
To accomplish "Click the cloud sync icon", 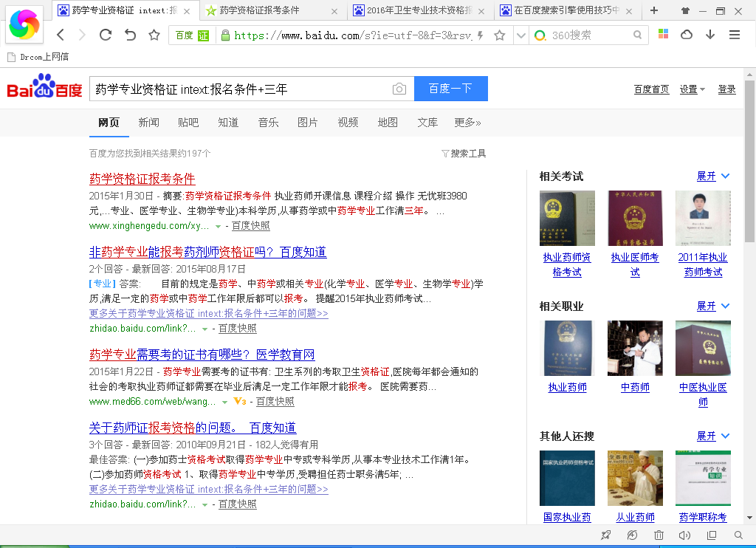I will (x=687, y=34).
